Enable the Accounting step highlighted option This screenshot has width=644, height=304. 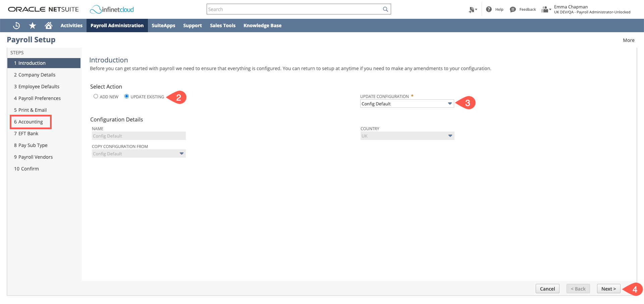(31, 122)
